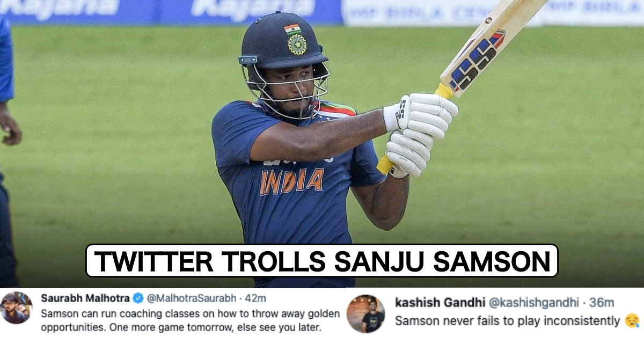Open the Saurabh Malhotra display name
This screenshot has width=644, height=337.
tap(85, 298)
